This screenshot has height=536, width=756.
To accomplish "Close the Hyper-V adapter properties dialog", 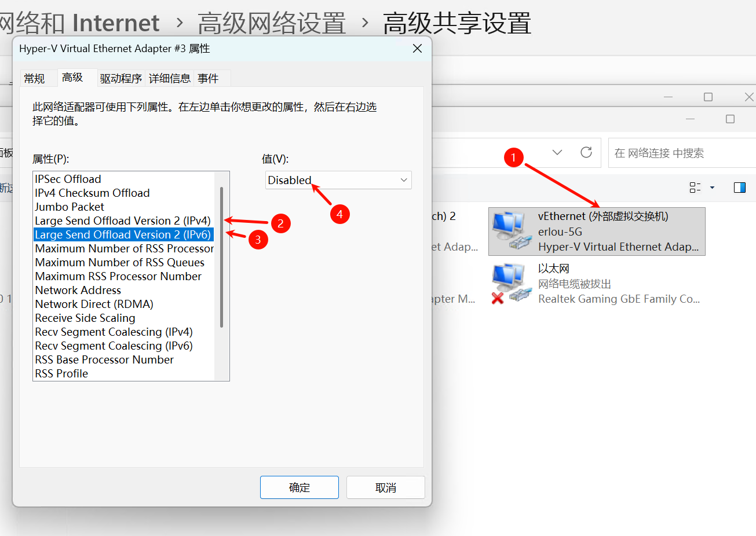I will 417,49.
